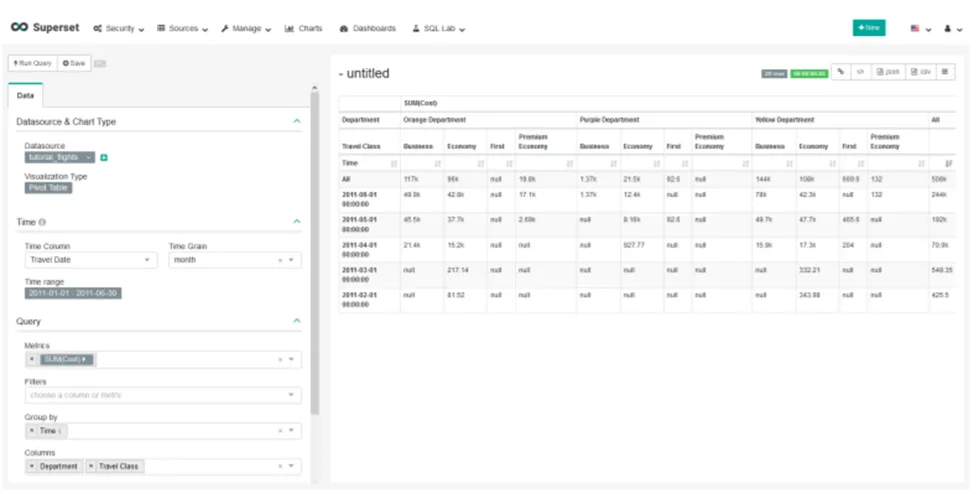Click the Time section info icon
979x494 pixels.
point(42,222)
